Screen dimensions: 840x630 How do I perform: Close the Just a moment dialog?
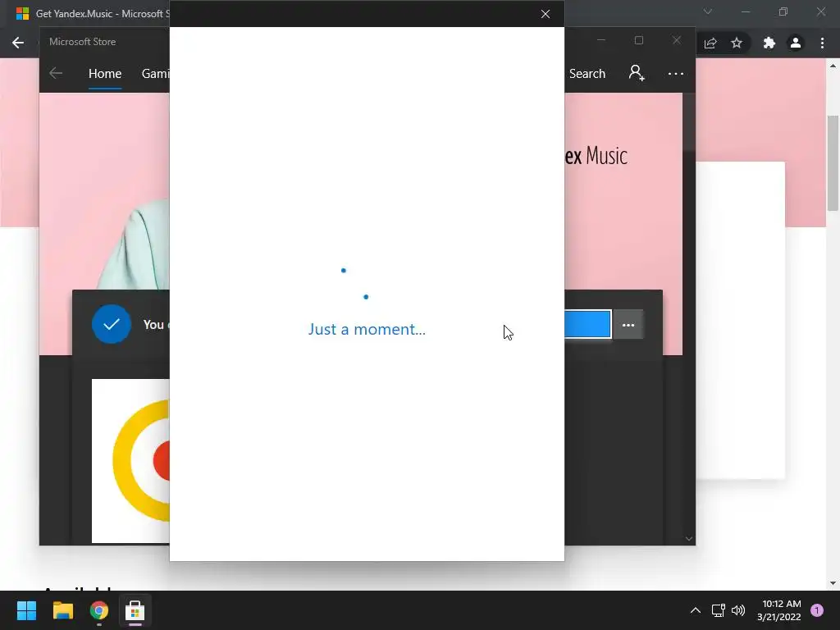coord(546,14)
